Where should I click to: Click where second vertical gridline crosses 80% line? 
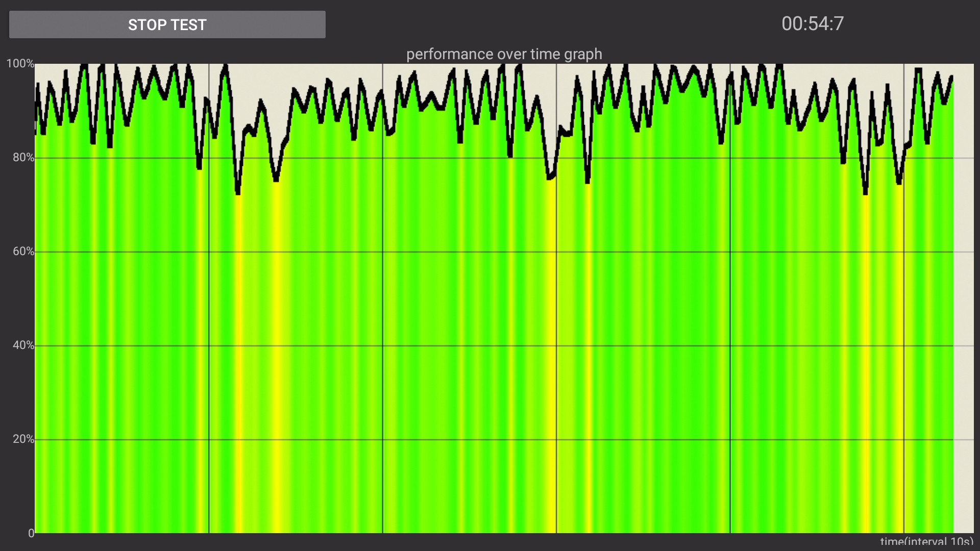click(x=383, y=158)
